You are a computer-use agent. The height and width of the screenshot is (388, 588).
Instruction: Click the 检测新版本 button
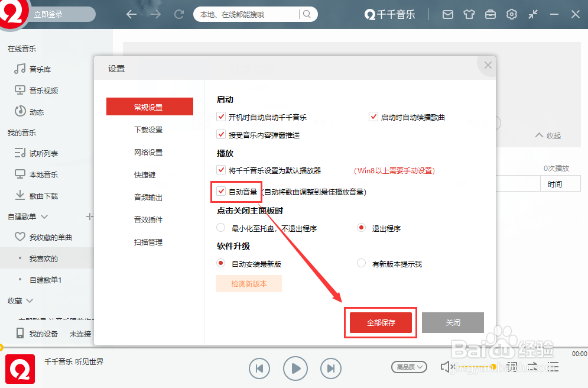point(249,283)
